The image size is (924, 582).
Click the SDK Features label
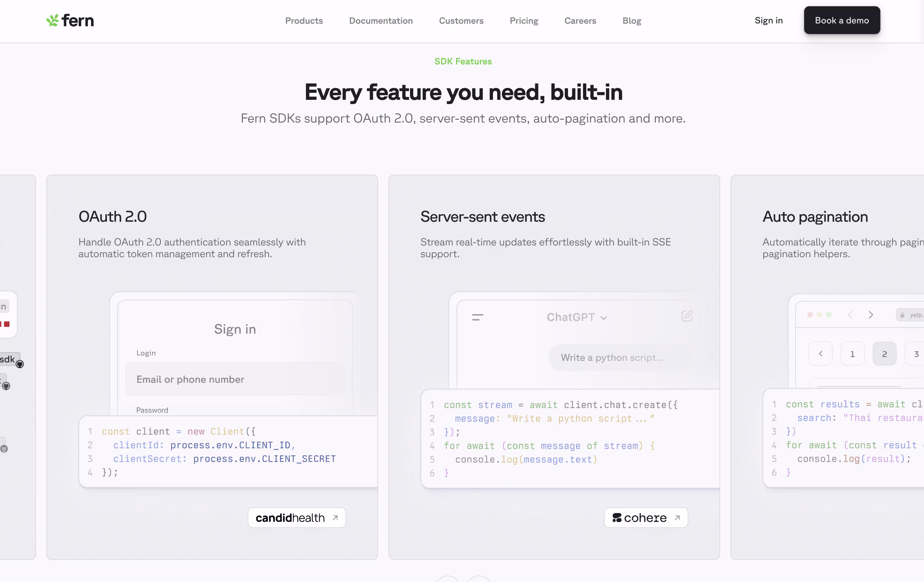pos(463,61)
